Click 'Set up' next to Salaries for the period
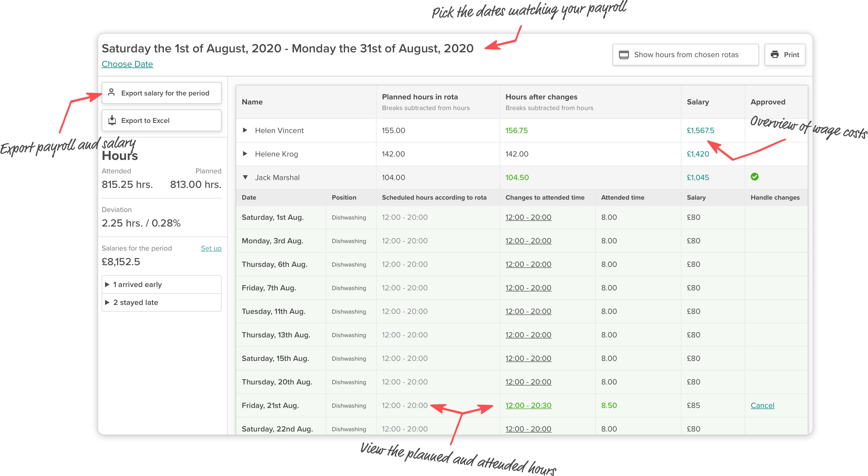 coord(211,248)
